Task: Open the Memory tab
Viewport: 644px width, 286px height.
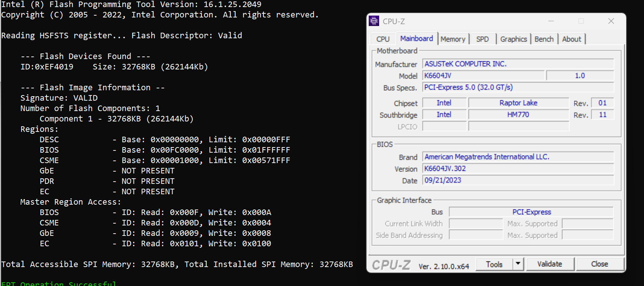Action: tap(453, 39)
